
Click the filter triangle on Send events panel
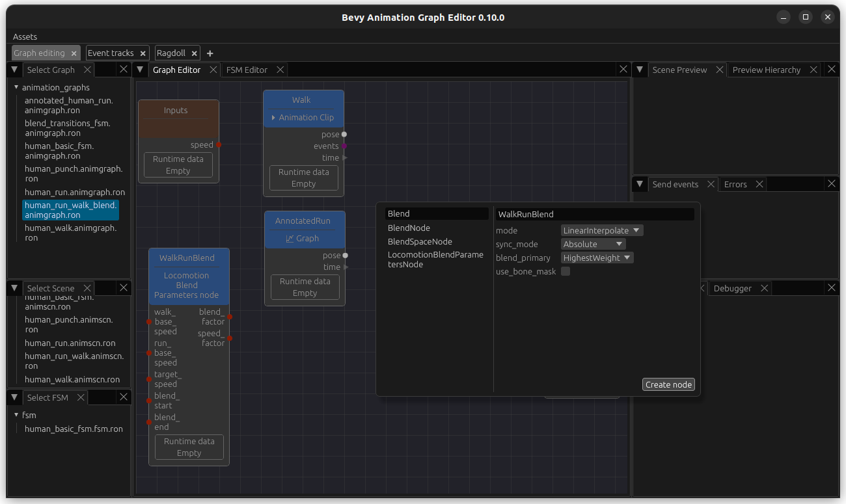640,184
